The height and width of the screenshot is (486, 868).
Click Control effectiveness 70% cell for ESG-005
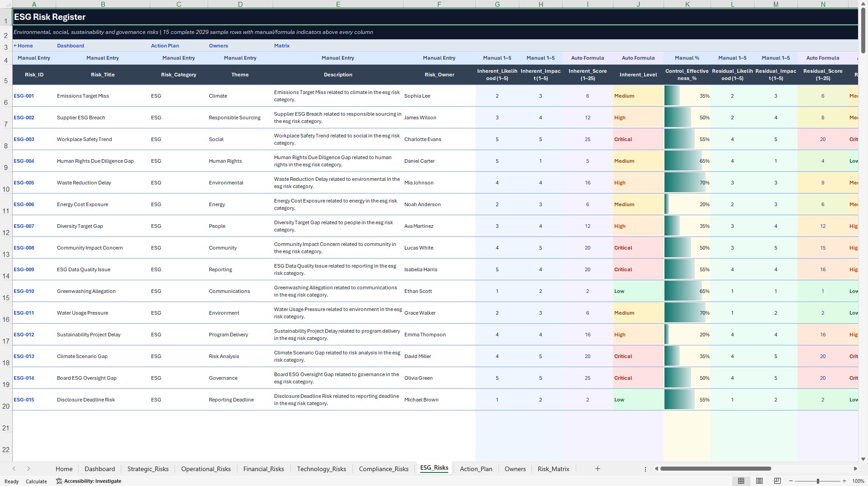tap(687, 183)
